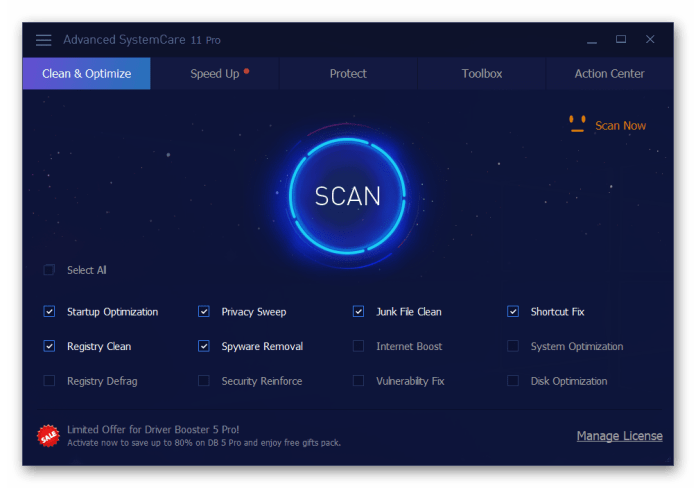This screenshot has width=696, height=488.
Task: Switch to the Clean & Optimize tab
Action: [x=87, y=73]
